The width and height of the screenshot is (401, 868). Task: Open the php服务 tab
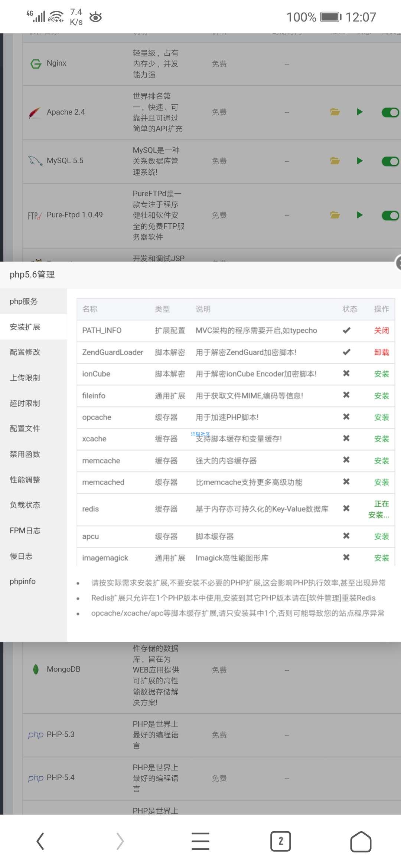tap(33, 301)
